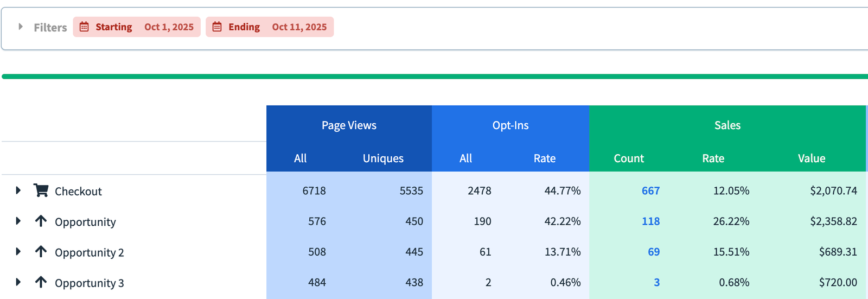The width and height of the screenshot is (868, 299).
Task: Click the Opportunity up-arrow icon
Action: click(x=41, y=221)
